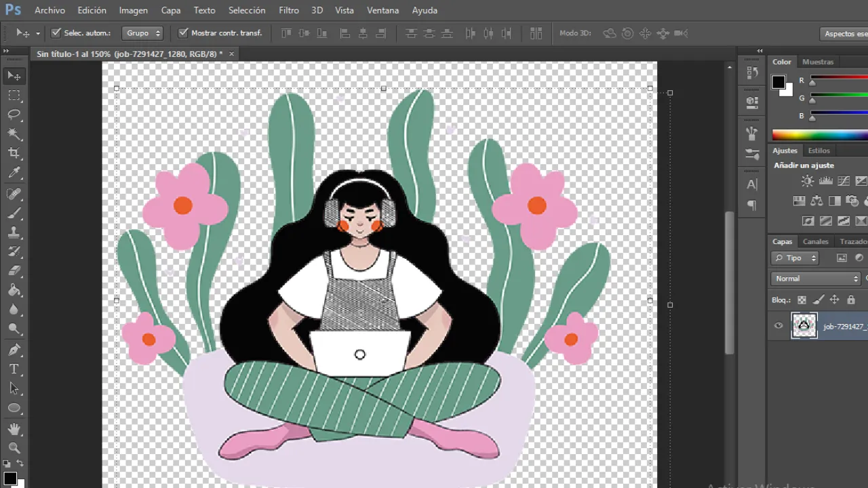Screen dimensions: 868x488
Task: Select the Crop tool
Action: tap(14, 153)
